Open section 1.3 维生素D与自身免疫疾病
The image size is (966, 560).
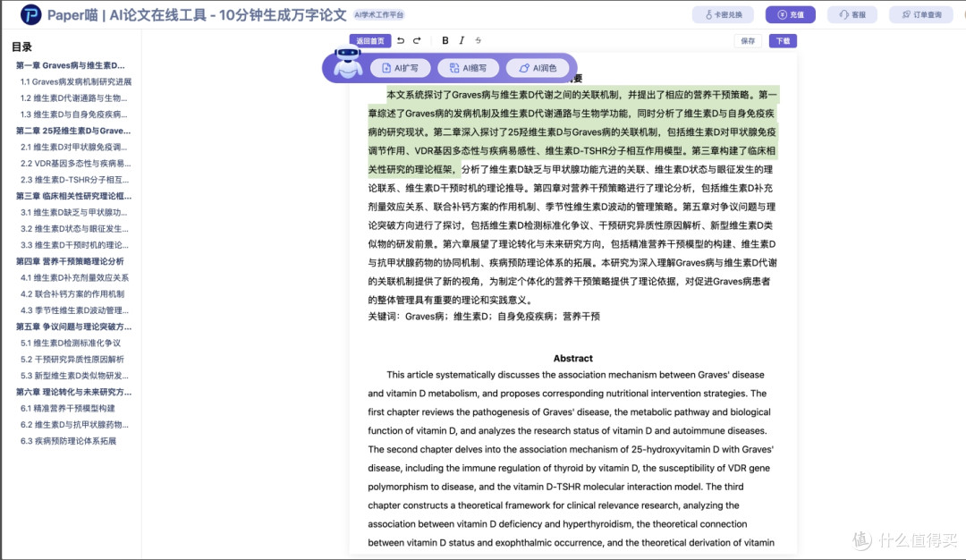click(x=74, y=114)
